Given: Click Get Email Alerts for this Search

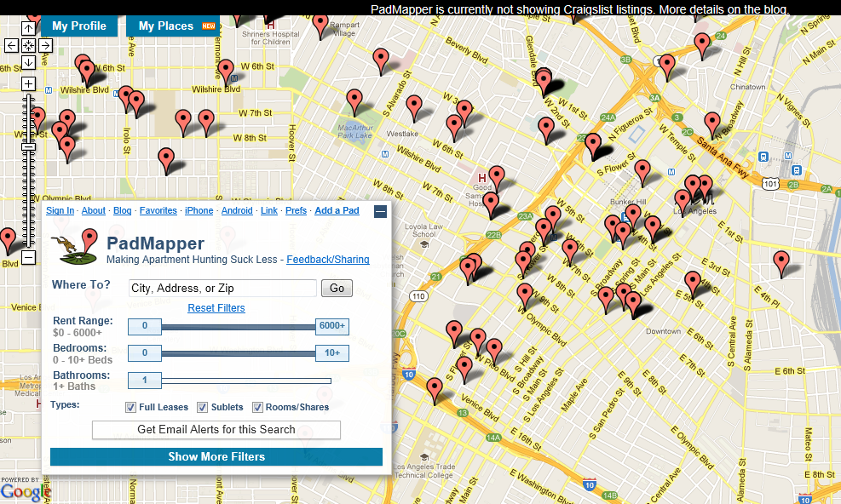Looking at the screenshot, I should pyautogui.click(x=216, y=430).
